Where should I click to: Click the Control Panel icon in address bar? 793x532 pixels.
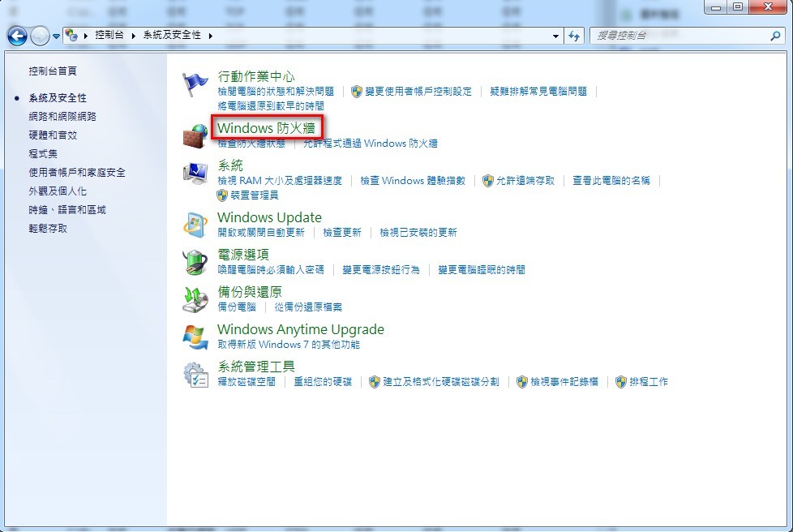click(x=71, y=35)
